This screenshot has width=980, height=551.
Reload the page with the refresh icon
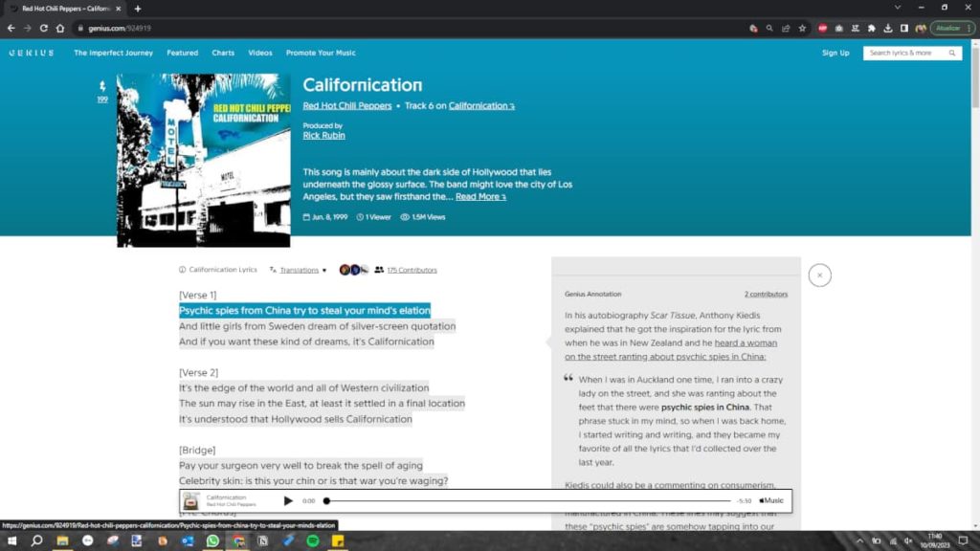coord(44,28)
